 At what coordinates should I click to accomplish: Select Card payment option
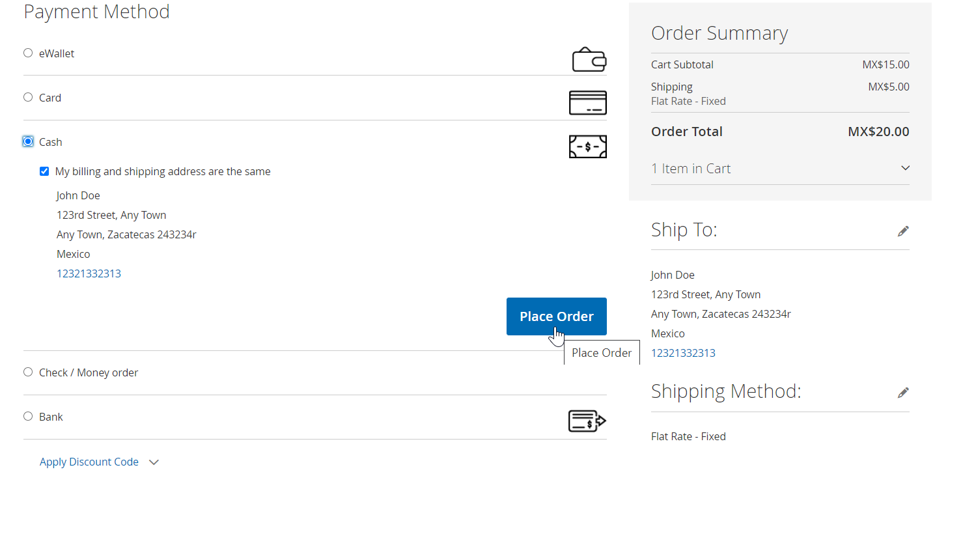(x=28, y=98)
